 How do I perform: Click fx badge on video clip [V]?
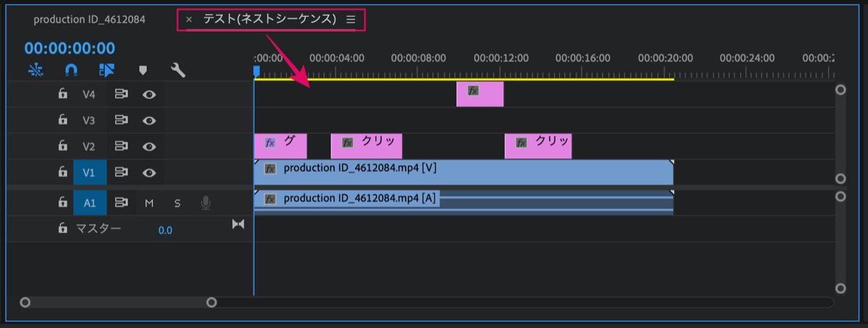(x=271, y=168)
